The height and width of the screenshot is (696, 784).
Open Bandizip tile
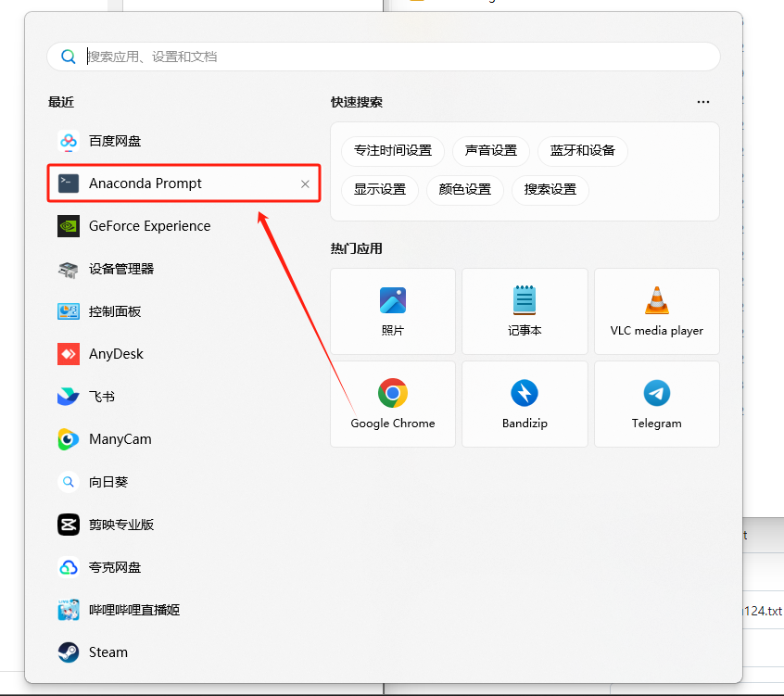(525, 404)
